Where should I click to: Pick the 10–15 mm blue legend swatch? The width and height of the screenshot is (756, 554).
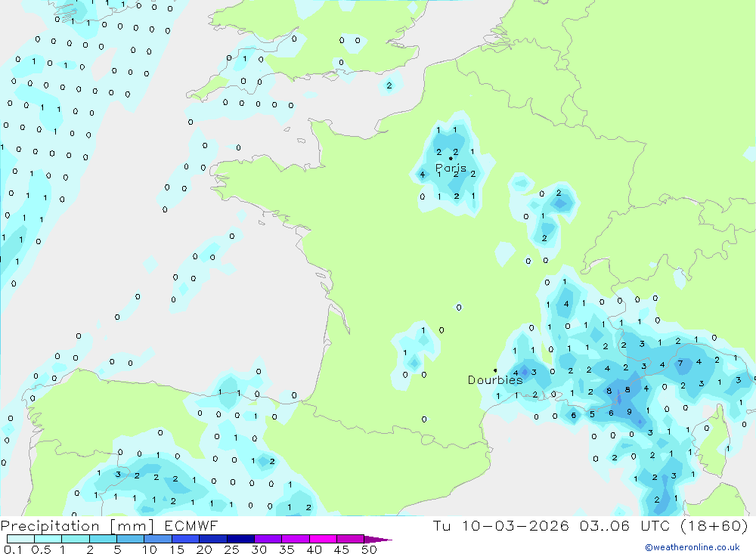(x=158, y=539)
